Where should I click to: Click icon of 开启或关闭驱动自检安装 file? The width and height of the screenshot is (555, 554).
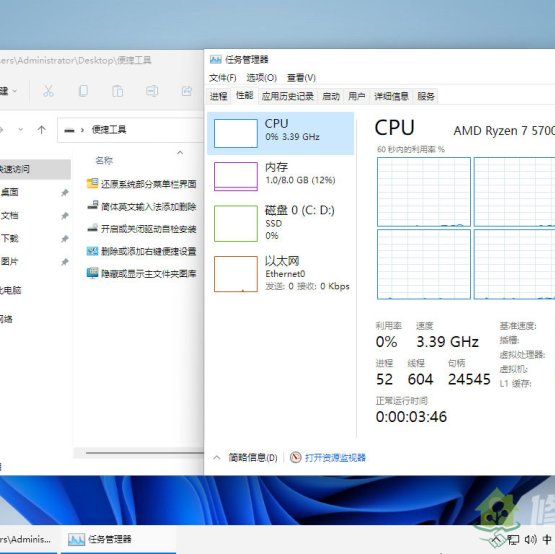click(92, 228)
